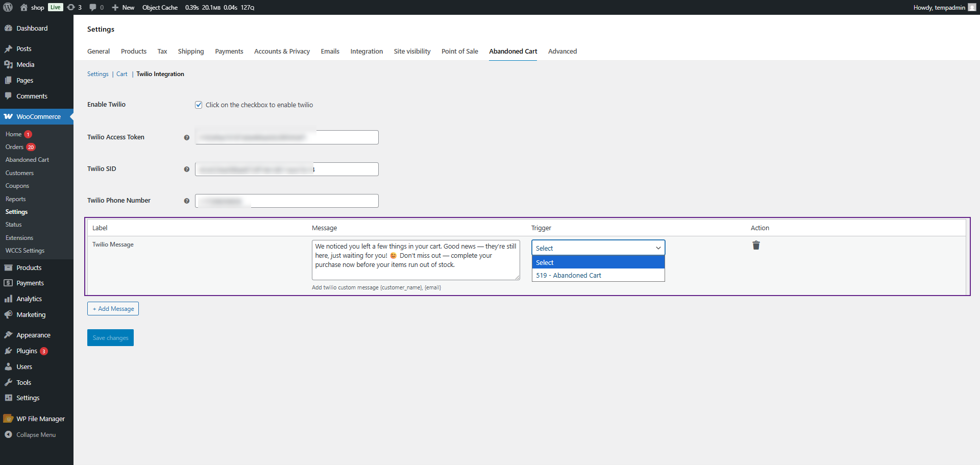Show help tooltip for Twilio Access Token
The image size is (980, 465).
[187, 138]
